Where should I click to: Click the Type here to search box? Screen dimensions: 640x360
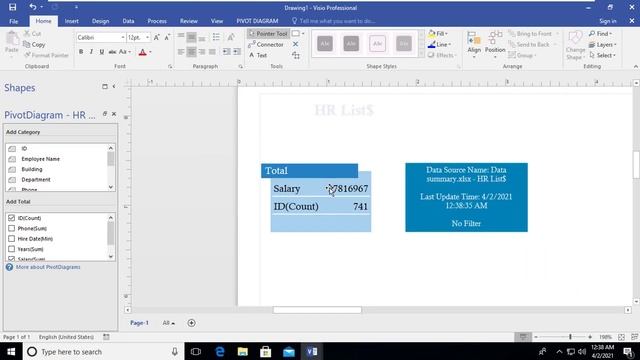[x=102, y=351]
